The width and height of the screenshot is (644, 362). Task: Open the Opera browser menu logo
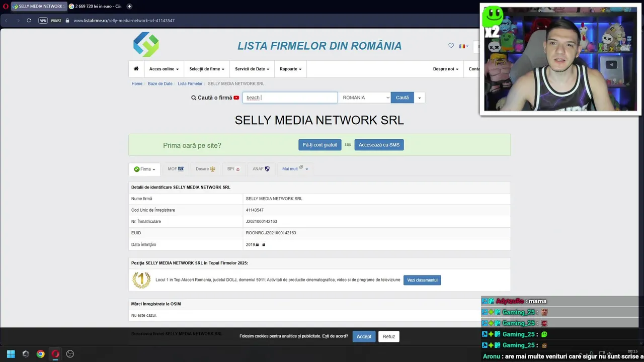[6, 7]
